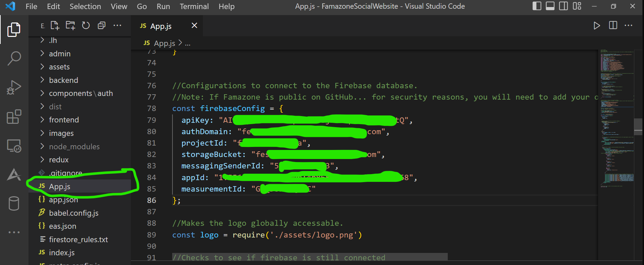Expand the frontend folder
The width and height of the screenshot is (644, 265).
[80, 120]
